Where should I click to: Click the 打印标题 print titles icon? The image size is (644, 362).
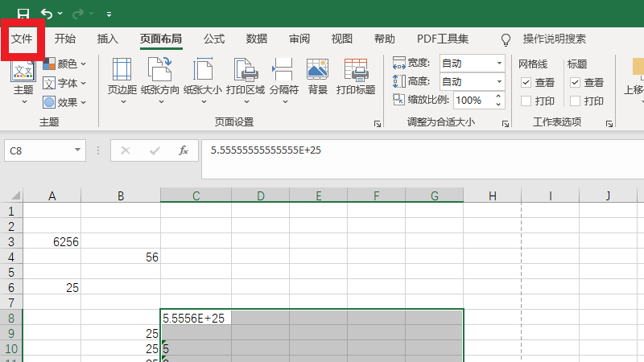click(355, 76)
